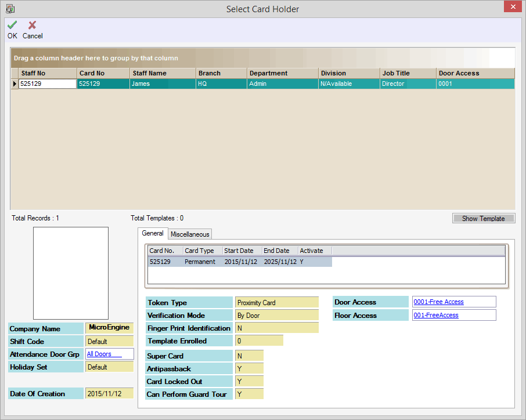The image size is (526, 420).
Task: Click the empty staff photo box
Action: click(71, 273)
